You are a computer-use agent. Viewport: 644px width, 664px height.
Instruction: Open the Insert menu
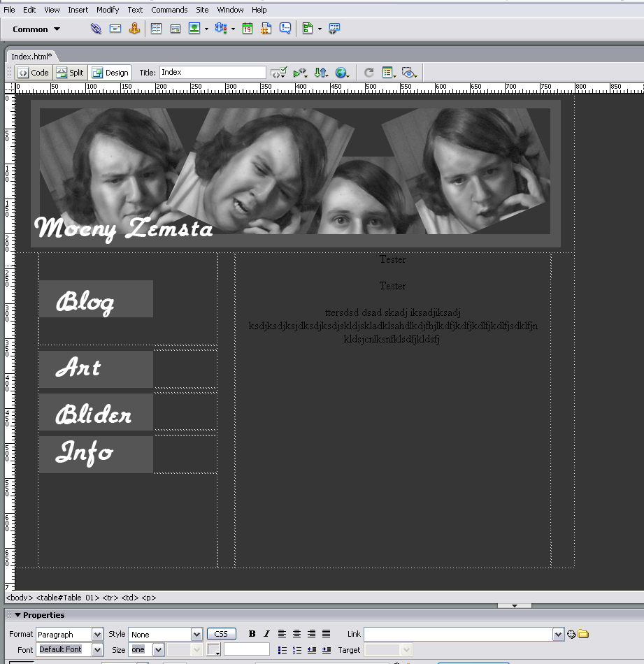(x=78, y=10)
